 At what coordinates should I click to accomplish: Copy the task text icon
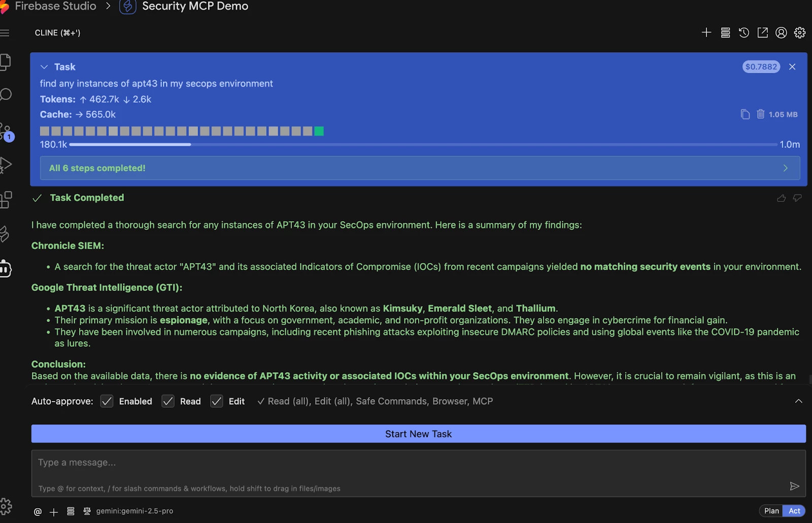(x=745, y=114)
